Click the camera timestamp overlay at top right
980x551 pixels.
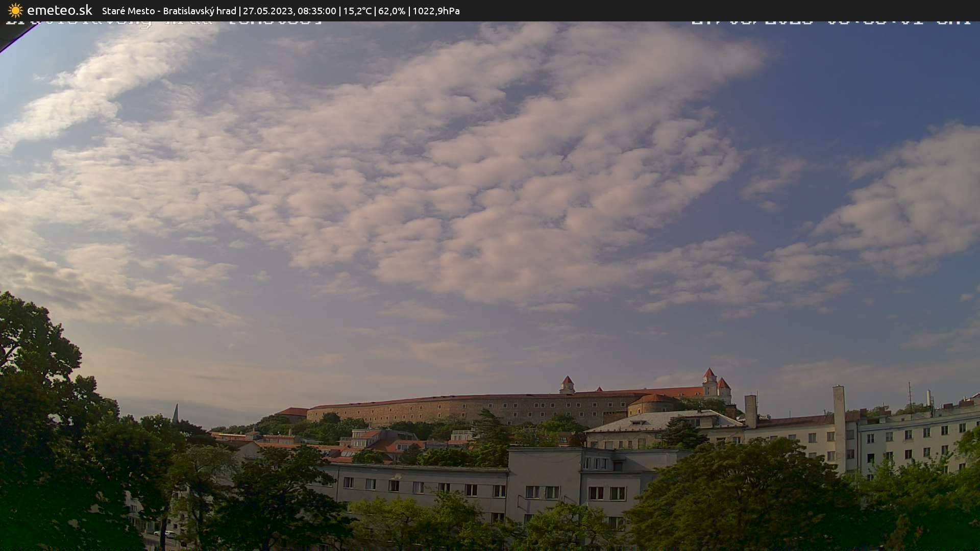(830, 22)
